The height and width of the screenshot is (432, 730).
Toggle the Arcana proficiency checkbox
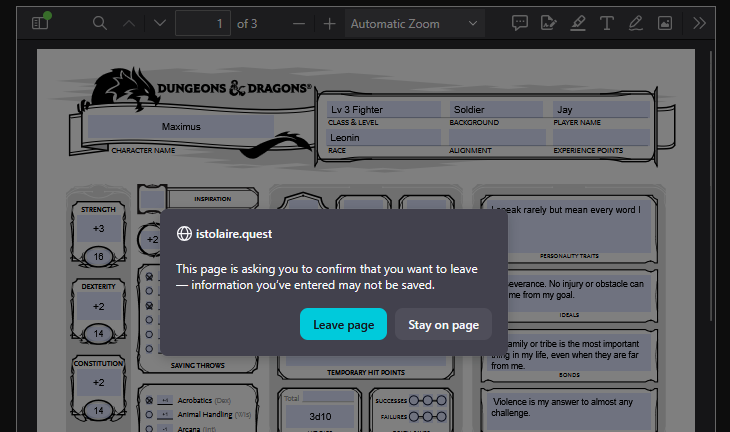tap(149, 428)
